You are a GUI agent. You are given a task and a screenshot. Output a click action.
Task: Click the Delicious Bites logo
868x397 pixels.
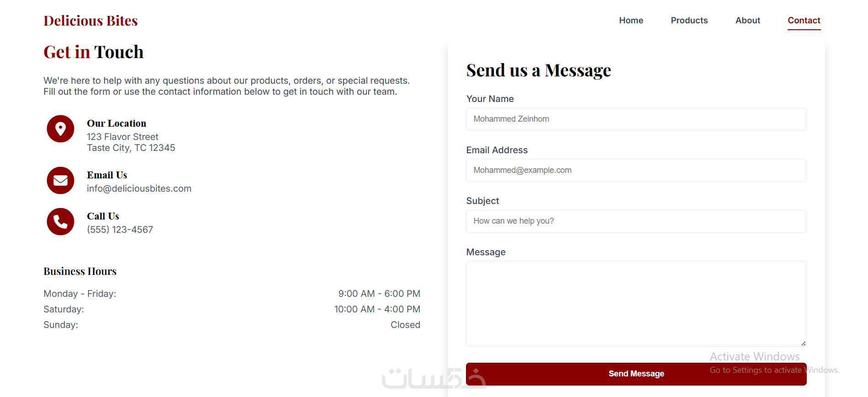click(90, 21)
